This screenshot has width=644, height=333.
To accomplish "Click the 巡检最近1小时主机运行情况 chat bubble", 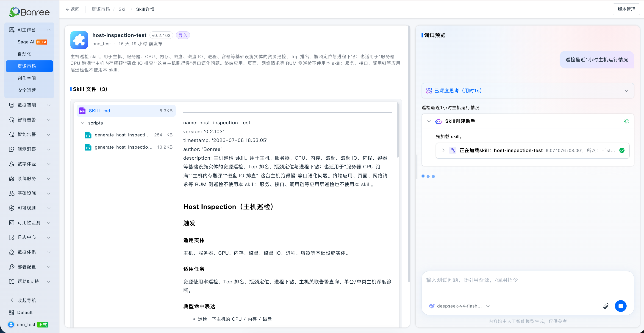I will coord(597,59).
